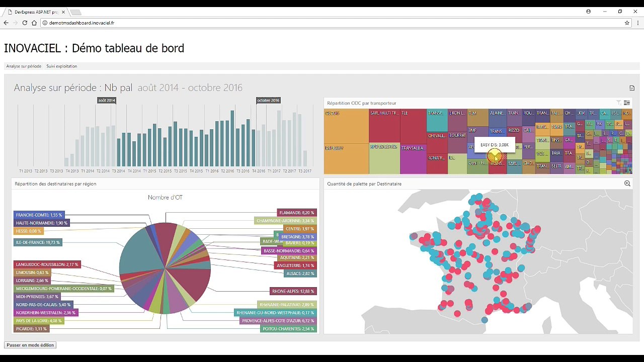
Task: Select CHEVALL tile in treemap
Action: coord(437,142)
